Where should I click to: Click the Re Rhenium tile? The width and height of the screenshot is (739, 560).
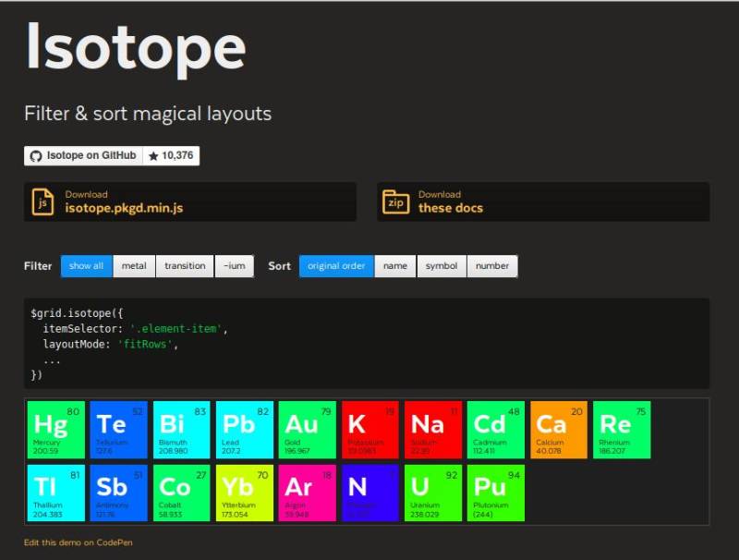[x=622, y=430]
